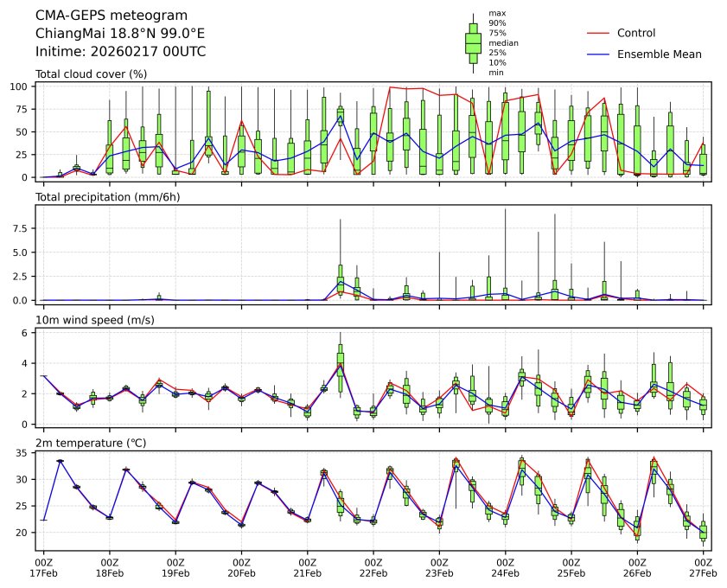The image size is (727, 588).
Task: Click the ChiangMai 18.8°N 99.0°E location text
Action: (x=120, y=34)
